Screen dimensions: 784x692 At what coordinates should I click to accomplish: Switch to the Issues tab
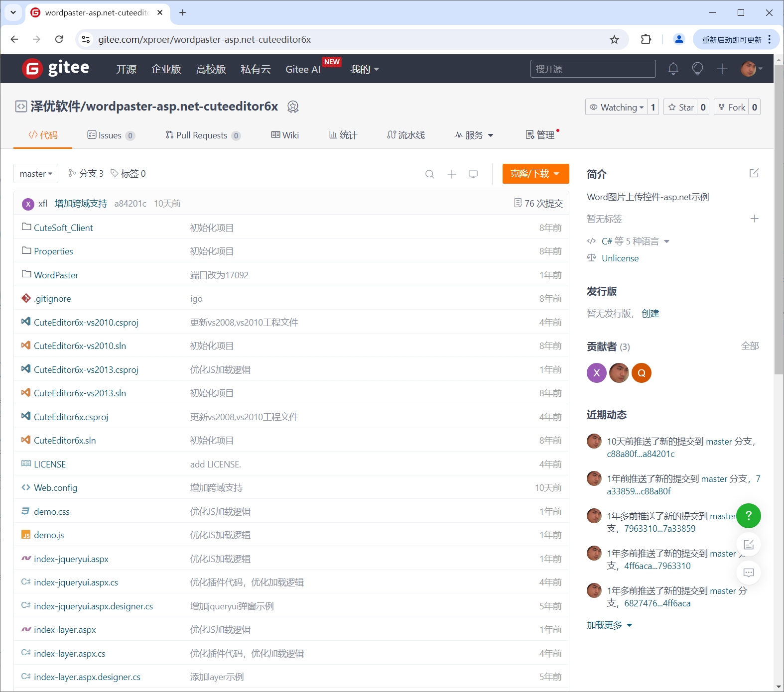pos(111,135)
